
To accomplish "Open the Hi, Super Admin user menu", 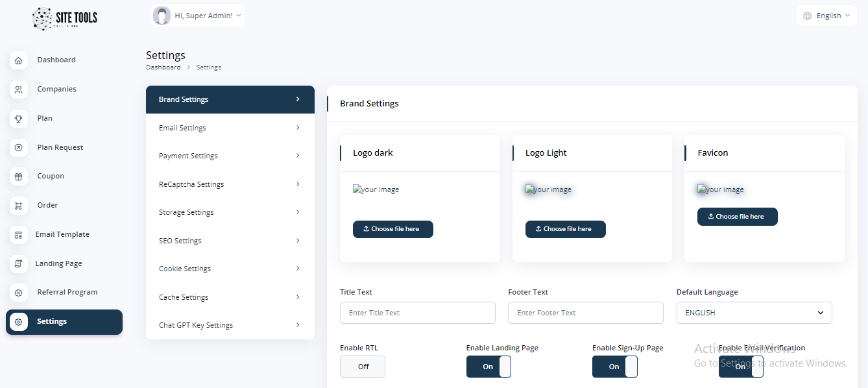I will (198, 16).
